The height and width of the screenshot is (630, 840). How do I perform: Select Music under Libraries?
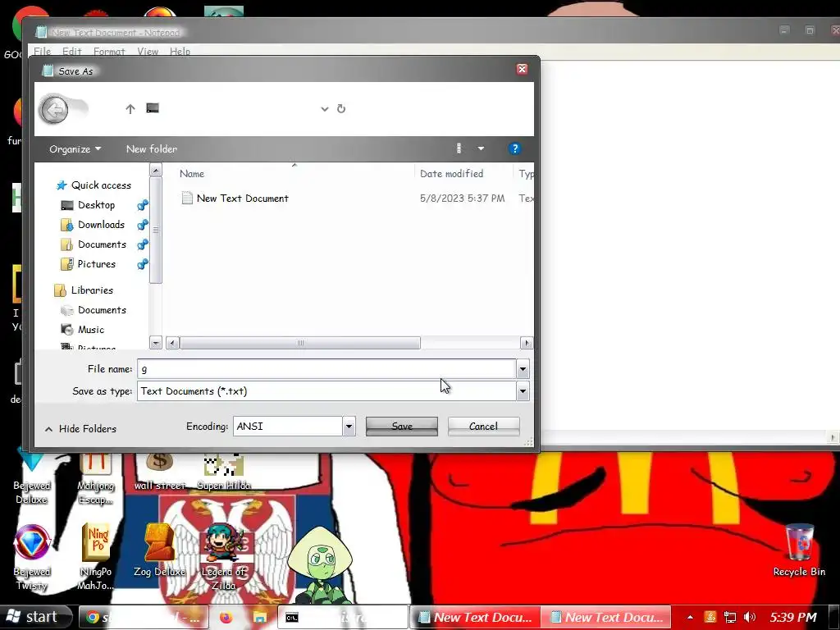coord(90,330)
